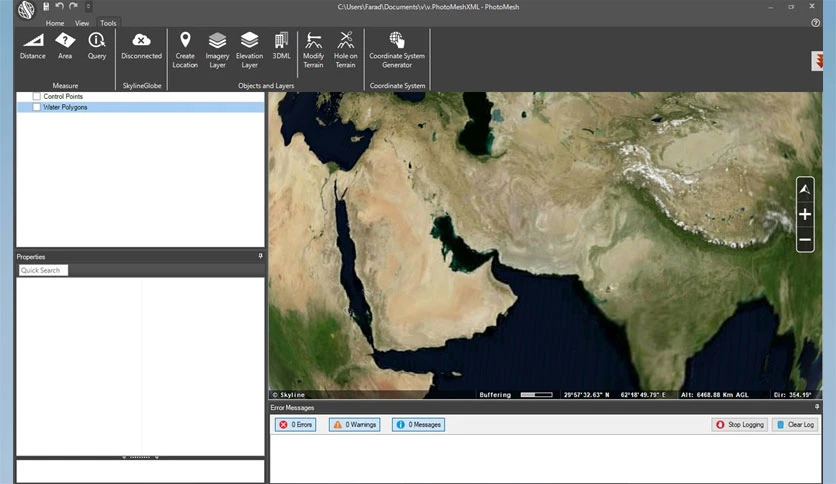Pin the Properties panel

point(260,256)
